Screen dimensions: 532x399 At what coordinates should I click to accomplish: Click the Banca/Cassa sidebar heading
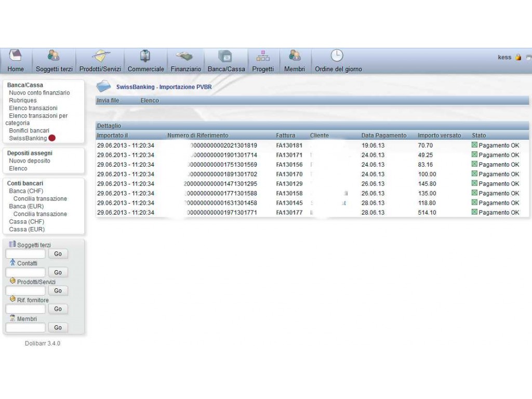[x=25, y=85]
